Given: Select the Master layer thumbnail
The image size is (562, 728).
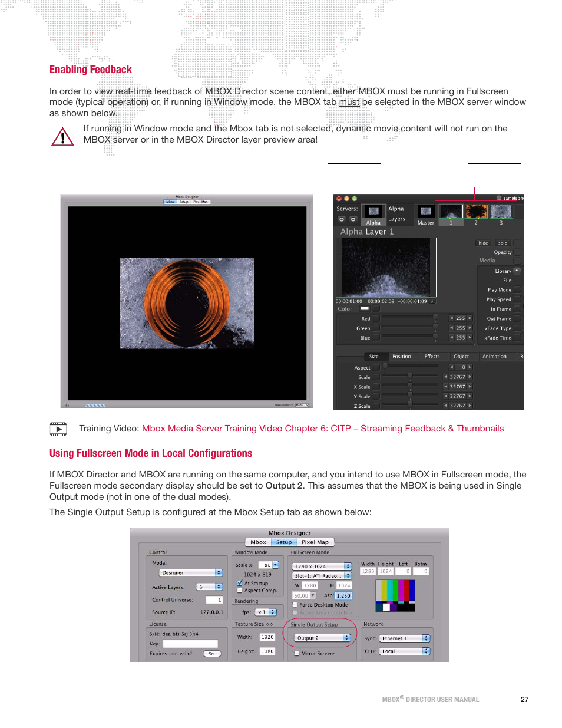Looking at the screenshot, I should point(426,212).
